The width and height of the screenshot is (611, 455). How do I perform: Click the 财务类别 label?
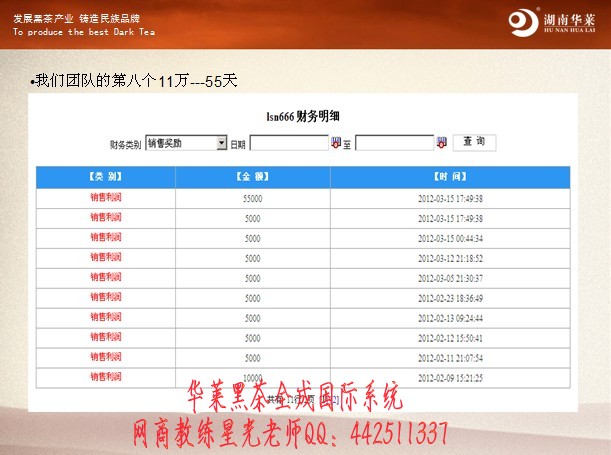125,145
